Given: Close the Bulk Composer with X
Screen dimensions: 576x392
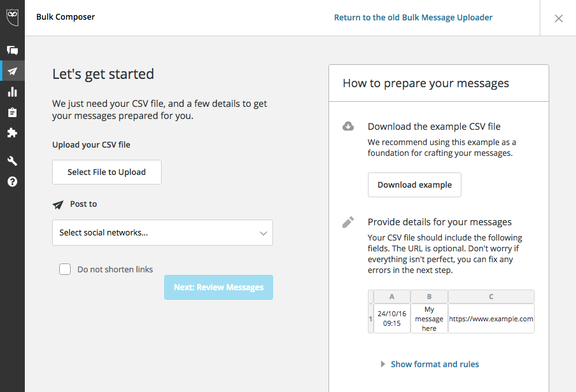Looking at the screenshot, I should point(558,18).
